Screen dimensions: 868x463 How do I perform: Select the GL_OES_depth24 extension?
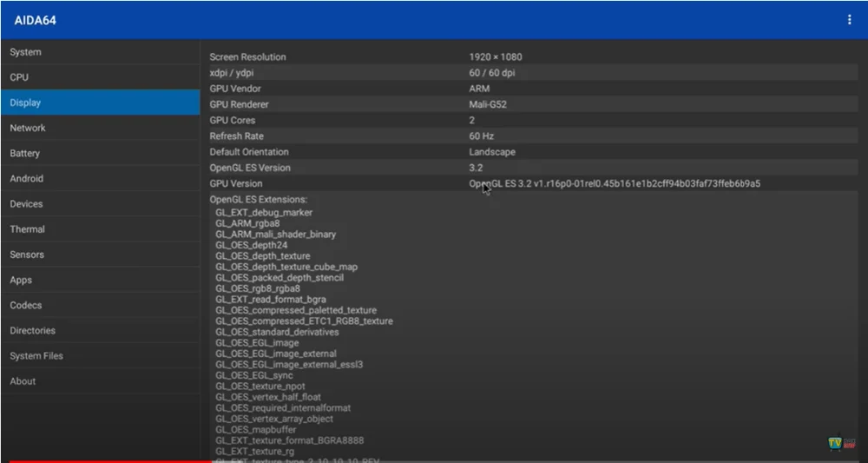coord(252,245)
